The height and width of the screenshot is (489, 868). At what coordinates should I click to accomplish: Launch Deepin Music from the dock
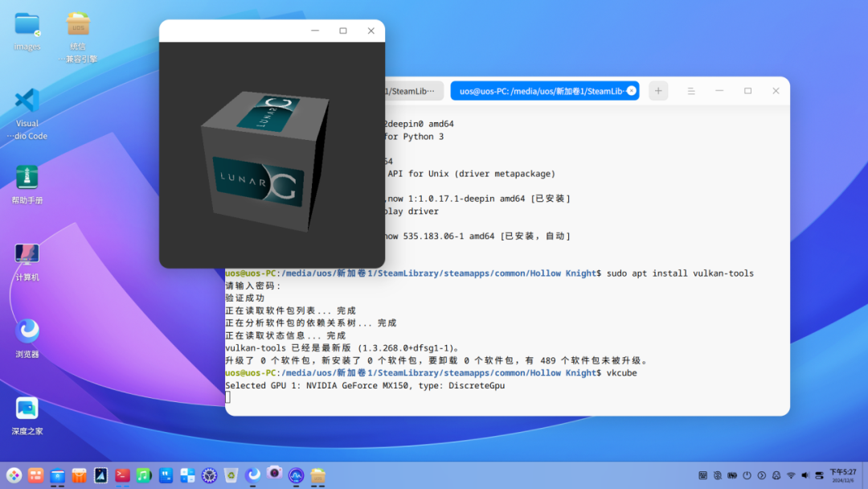point(144,477)
